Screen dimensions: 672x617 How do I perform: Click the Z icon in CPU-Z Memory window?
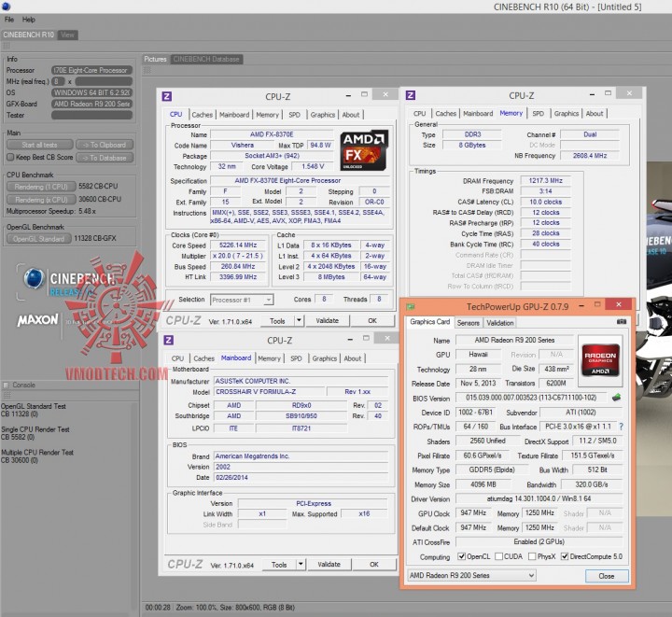pyautogui.click(x=410, y=95)
